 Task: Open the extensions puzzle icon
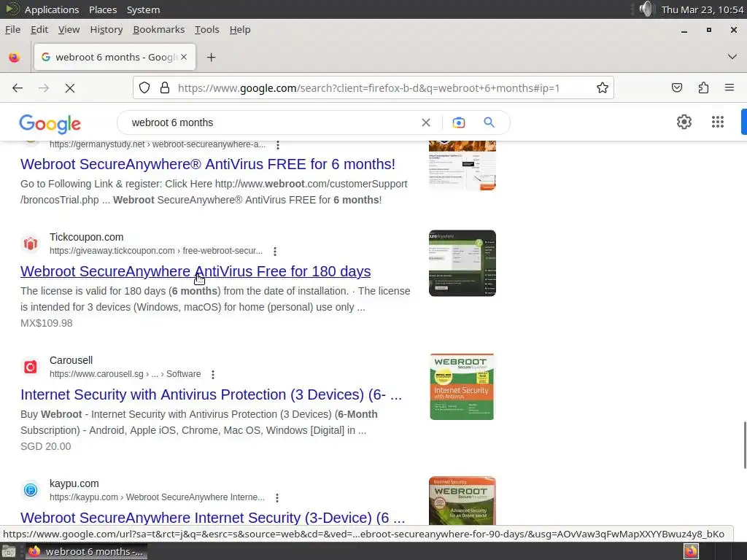pyautogui.click(x=703, y=87)
